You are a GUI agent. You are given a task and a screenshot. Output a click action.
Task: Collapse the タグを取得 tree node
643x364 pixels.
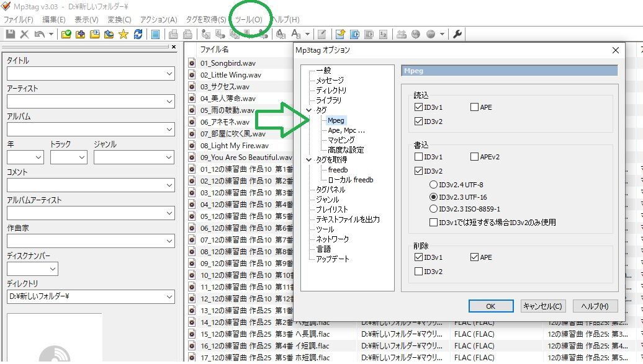click(309, 160)
